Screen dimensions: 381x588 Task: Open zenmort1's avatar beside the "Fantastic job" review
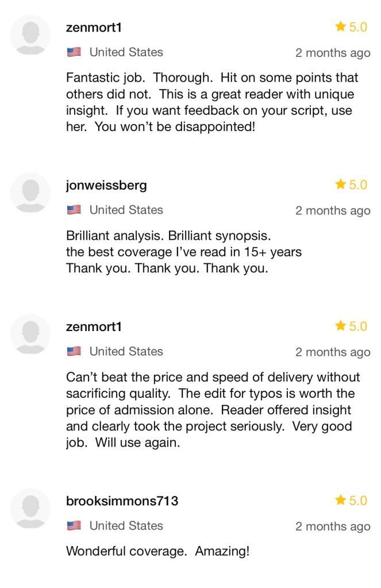tap(31, 35)
